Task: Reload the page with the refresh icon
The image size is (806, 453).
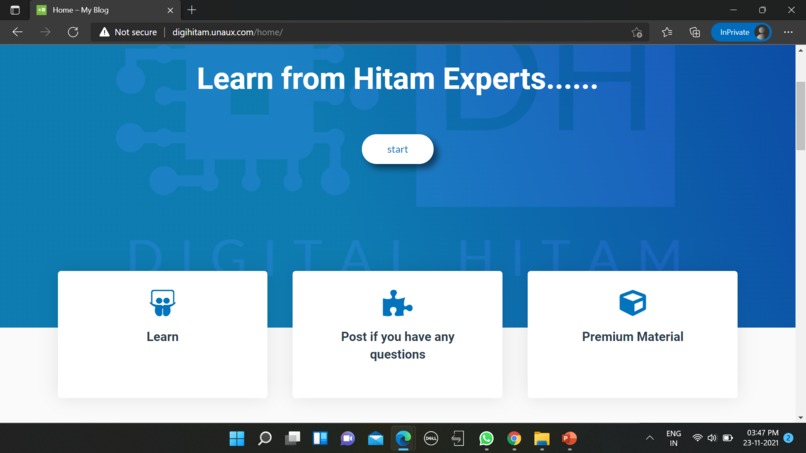Action: [73, 32]
